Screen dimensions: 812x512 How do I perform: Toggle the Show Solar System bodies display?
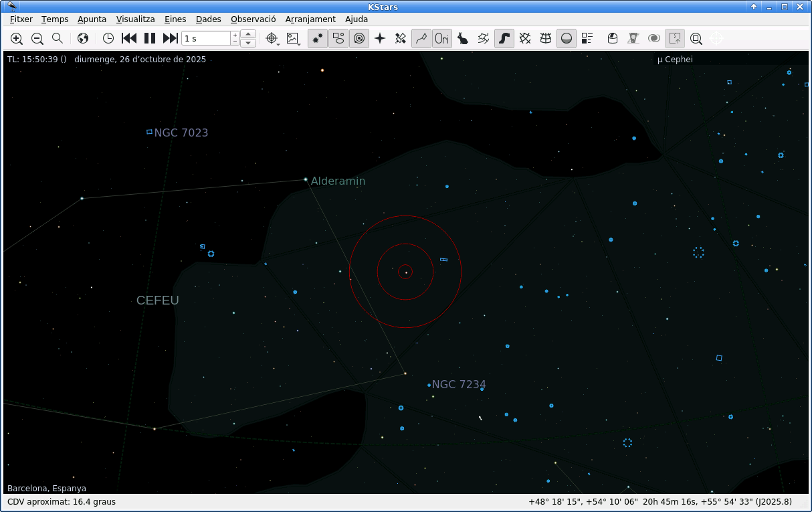pos(359,38)
